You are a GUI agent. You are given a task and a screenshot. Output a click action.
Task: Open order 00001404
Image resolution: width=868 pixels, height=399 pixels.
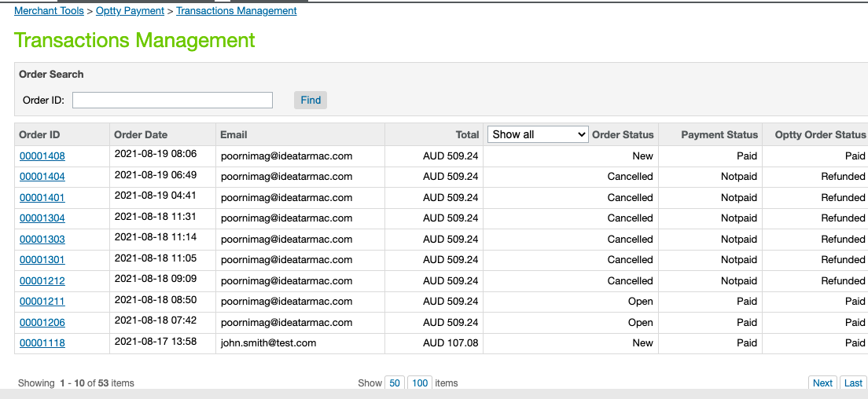(42, 177)
